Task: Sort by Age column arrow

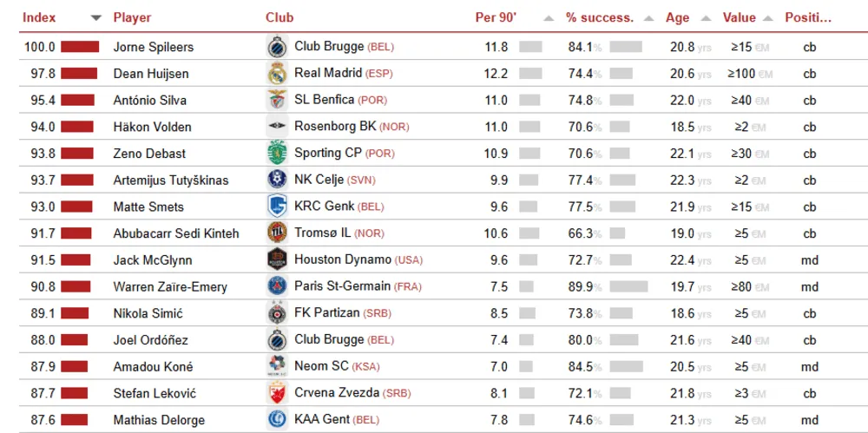Action: pos(706,18)
